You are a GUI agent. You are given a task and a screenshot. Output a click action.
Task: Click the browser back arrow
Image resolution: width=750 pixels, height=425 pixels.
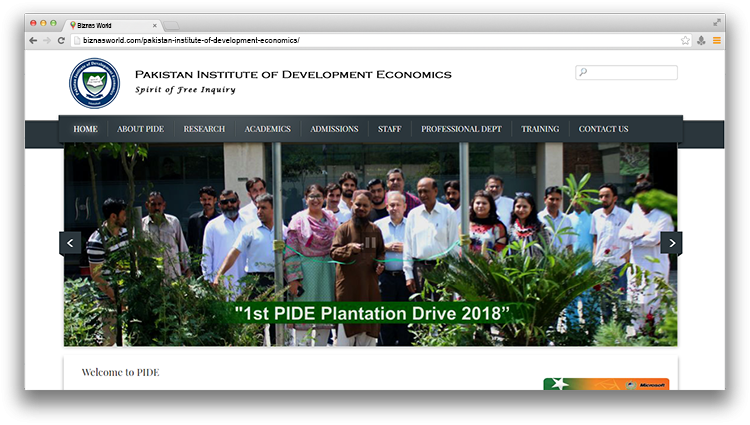33,40
